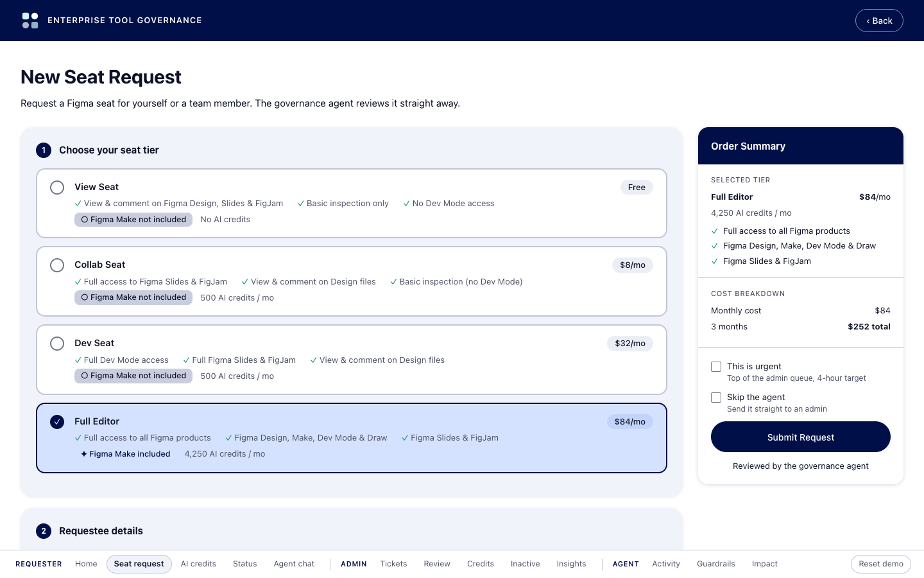Click the $84/mo badge on Full Editor card

point(630,422)
